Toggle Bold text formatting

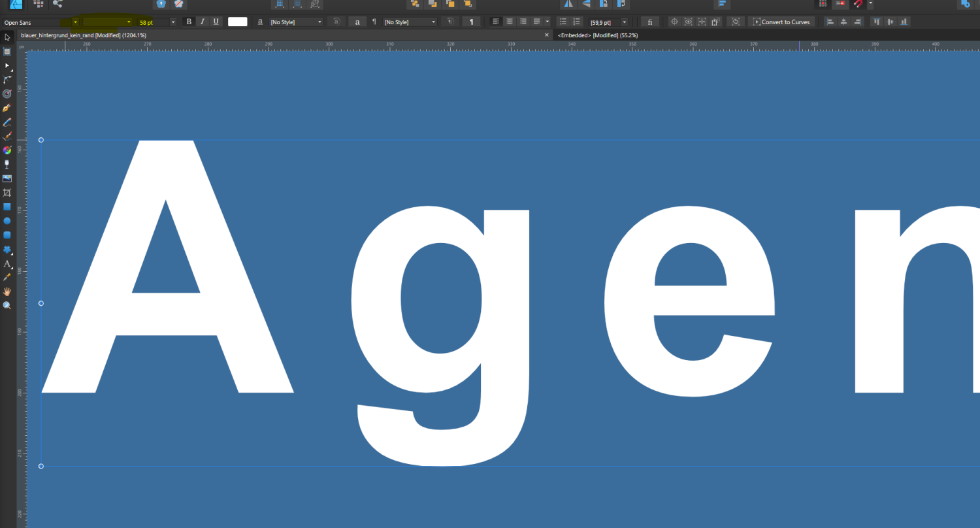pyautogui.click(x=189, y=22)
